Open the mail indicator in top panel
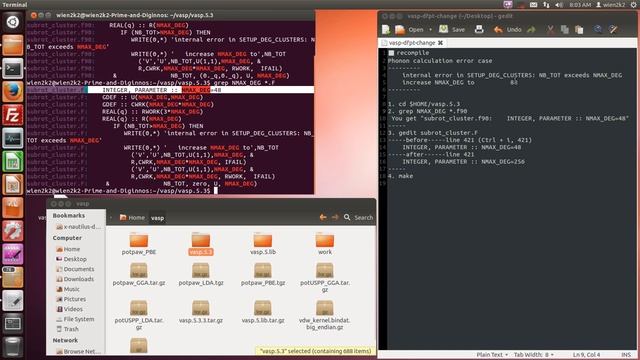Image resolution: width=640 pixels, height=360 pixels. (533, 5)
